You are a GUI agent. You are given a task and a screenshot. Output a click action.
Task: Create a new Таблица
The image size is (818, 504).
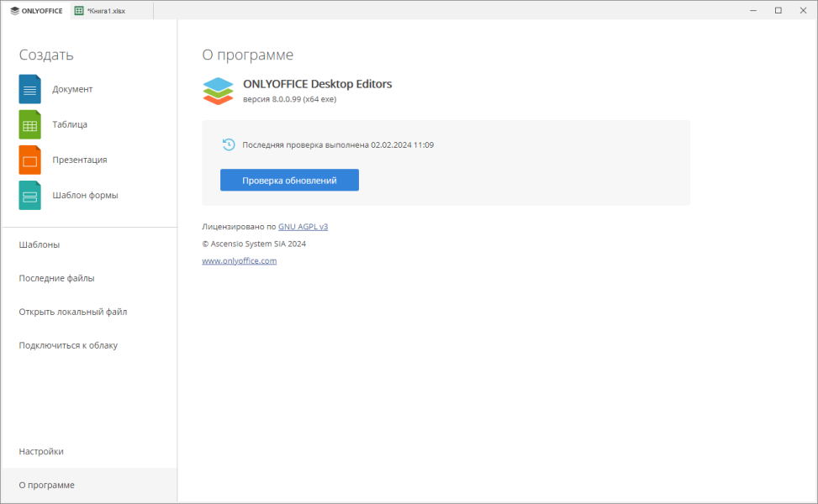(70, 124)
